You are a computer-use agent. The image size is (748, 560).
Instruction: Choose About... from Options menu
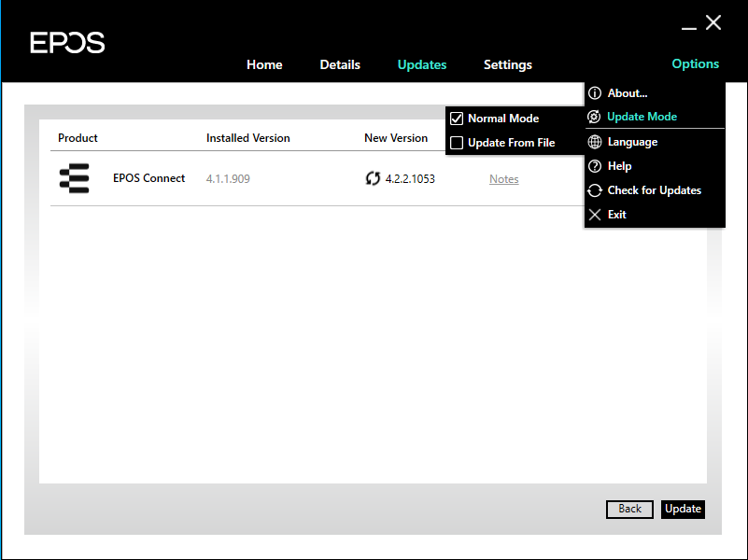coord(655,93)
